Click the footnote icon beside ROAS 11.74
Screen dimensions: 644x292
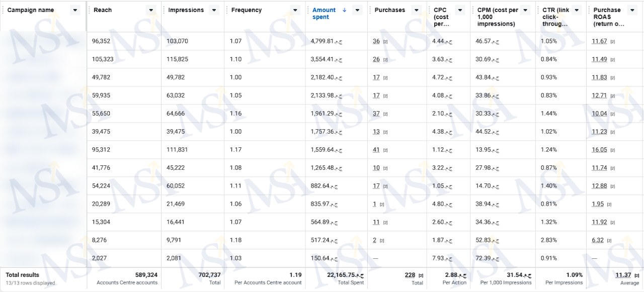click(613, 168)
